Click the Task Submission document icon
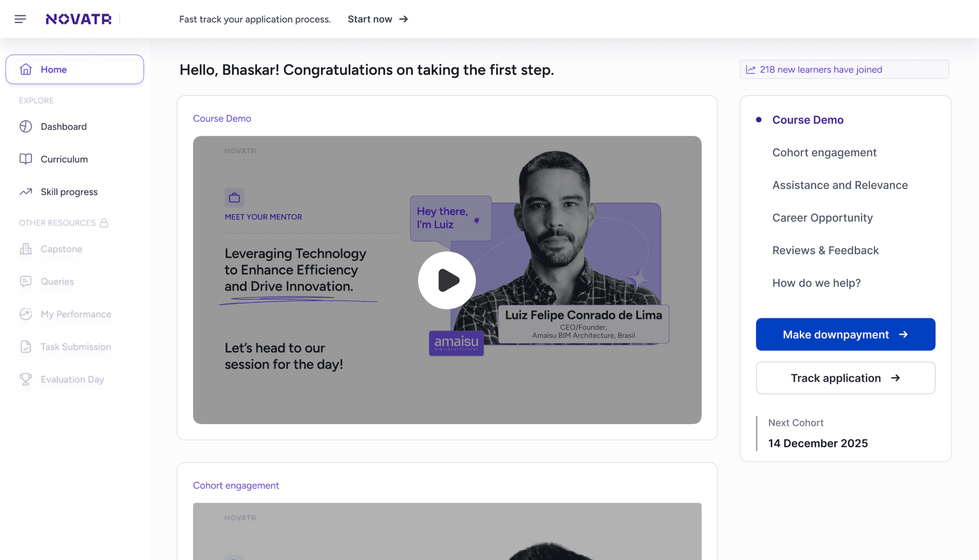Screen dimensions: 979x560 (26, 347)
